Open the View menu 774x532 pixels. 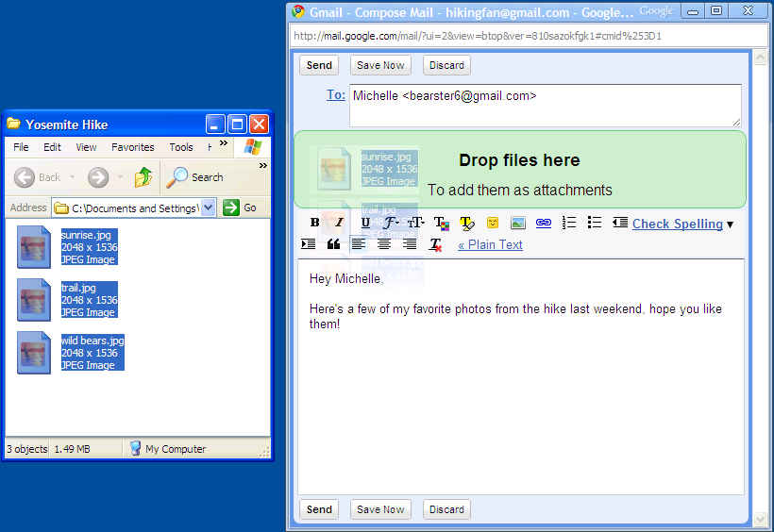click(86, 147)
